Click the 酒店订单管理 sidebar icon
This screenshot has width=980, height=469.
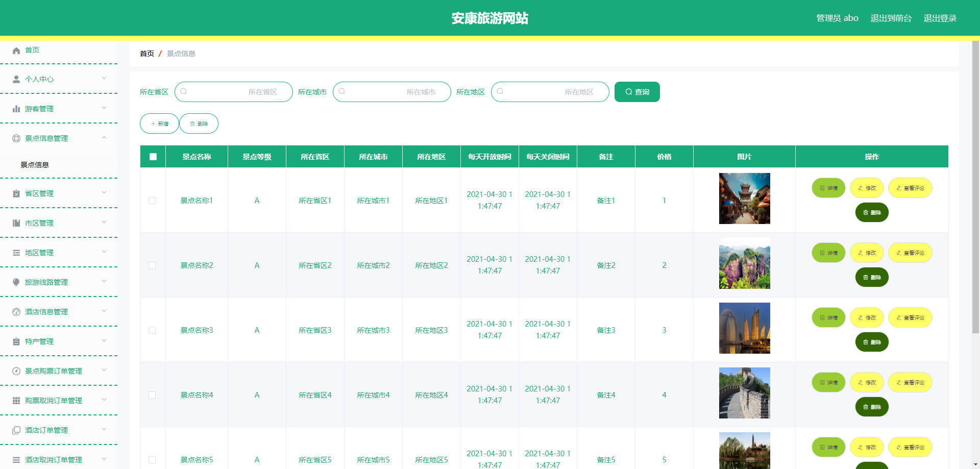click(16, 430)
